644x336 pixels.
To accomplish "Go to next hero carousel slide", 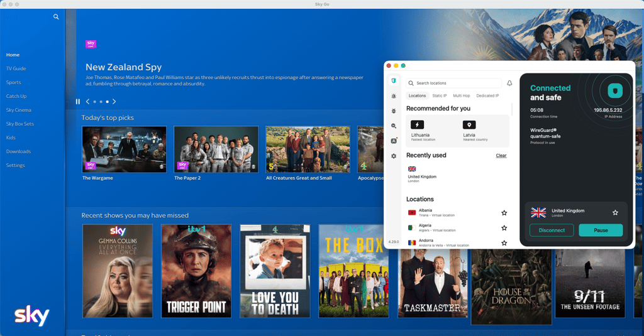I will [114, 101].
